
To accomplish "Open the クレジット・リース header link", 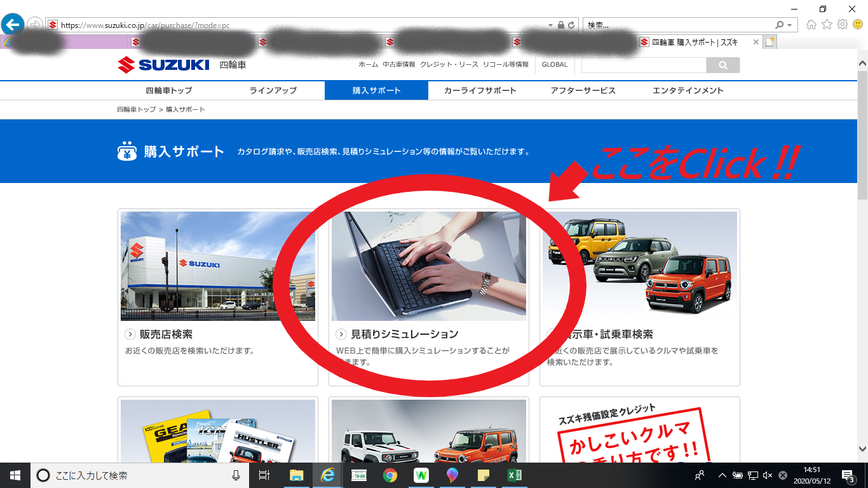I will 449,64.
